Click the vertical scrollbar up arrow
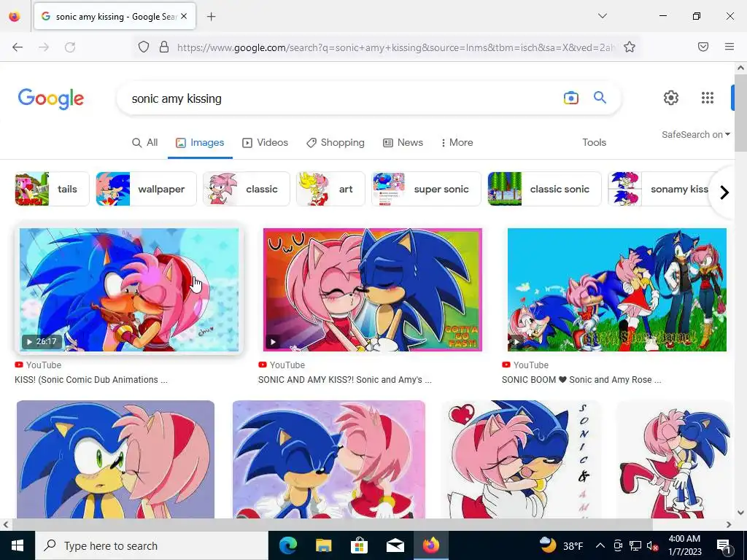This screenshot has width=747, height=560. click(x=740, y=68)
